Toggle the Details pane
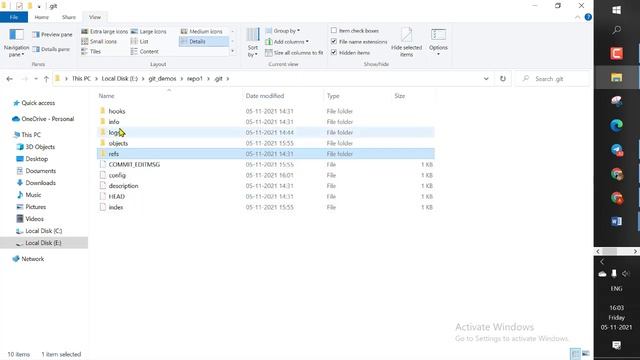 pyautogui.click(x=51, y=49)
